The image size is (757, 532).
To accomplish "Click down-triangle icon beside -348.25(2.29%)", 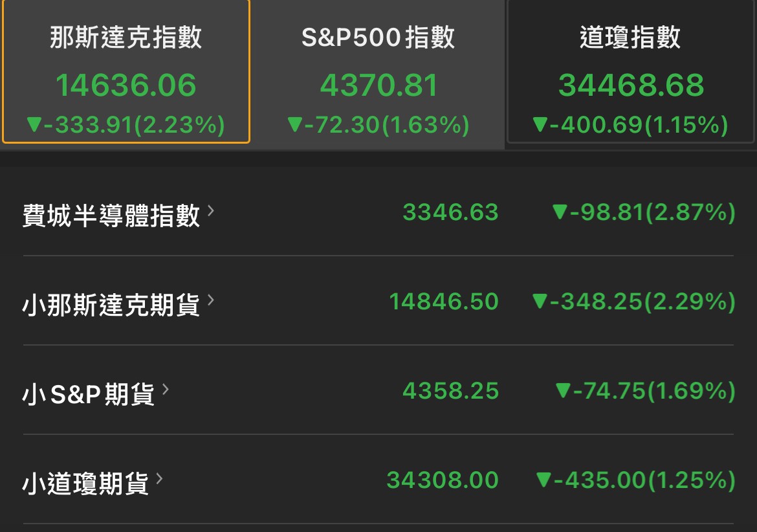I will 539,301.
